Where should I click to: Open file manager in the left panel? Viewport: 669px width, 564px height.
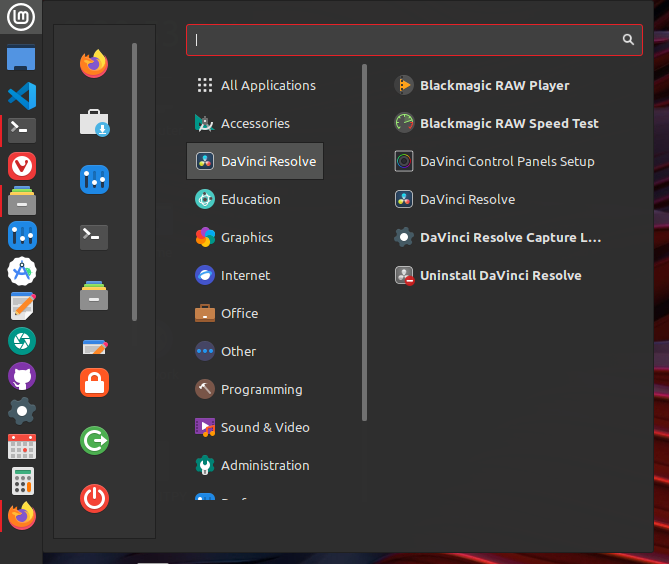[x=22, y=201]
